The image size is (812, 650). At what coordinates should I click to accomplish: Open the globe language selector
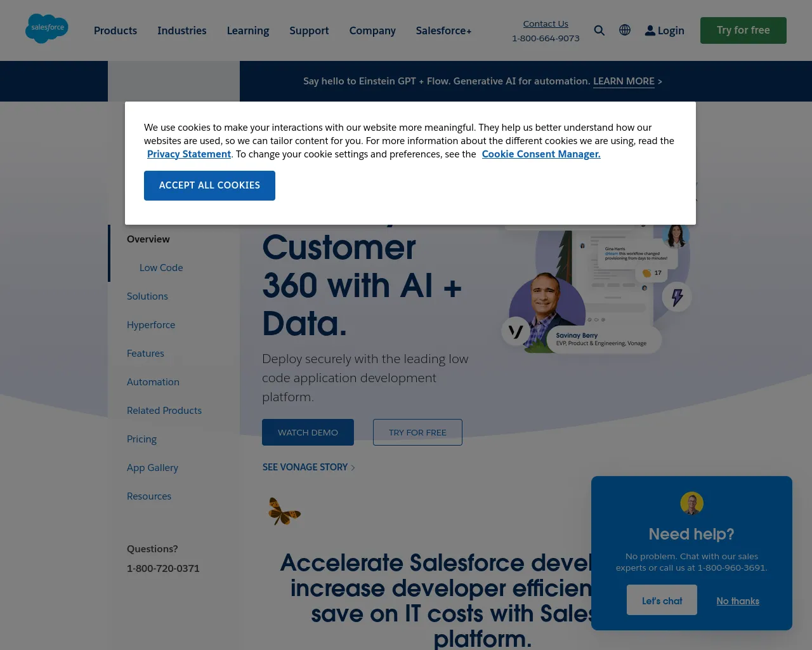click(625, 30)
